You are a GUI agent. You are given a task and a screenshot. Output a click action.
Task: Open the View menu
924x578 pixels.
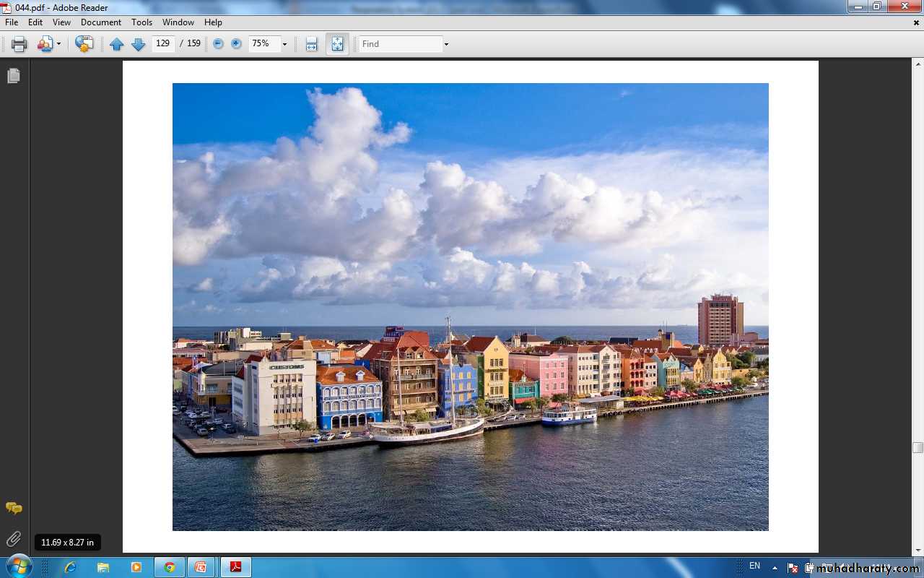click(x=61, y=22)
